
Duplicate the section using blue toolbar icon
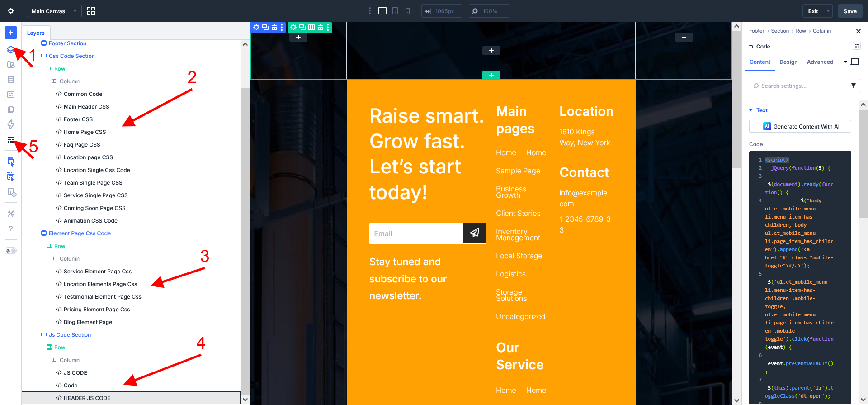pos(265,27)
